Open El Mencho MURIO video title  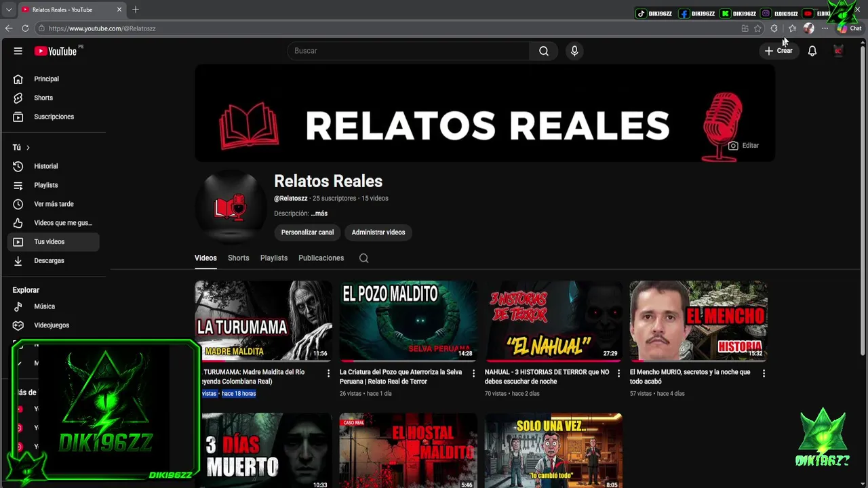[690, 377]
